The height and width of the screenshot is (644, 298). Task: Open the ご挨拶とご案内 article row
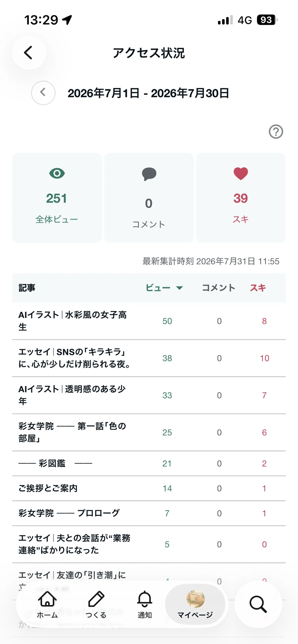point(149,488)
